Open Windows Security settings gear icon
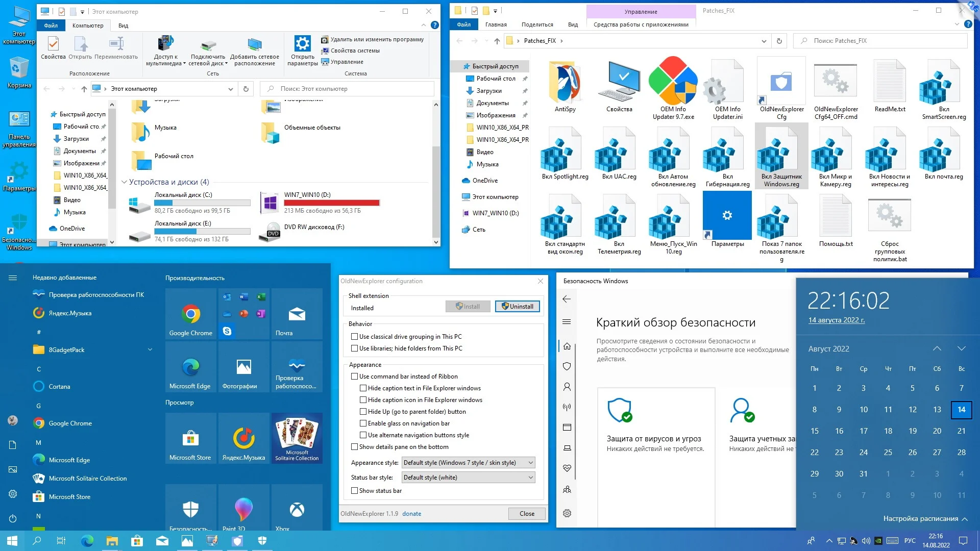This screenshot has height=551, width=980. (567, 513)
